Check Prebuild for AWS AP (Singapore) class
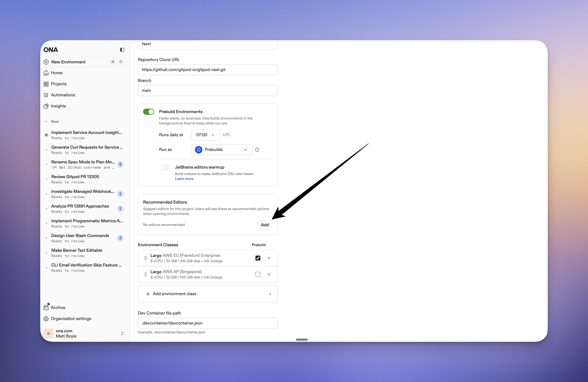Viewport: 588px width, 382px height. [258, 274]
